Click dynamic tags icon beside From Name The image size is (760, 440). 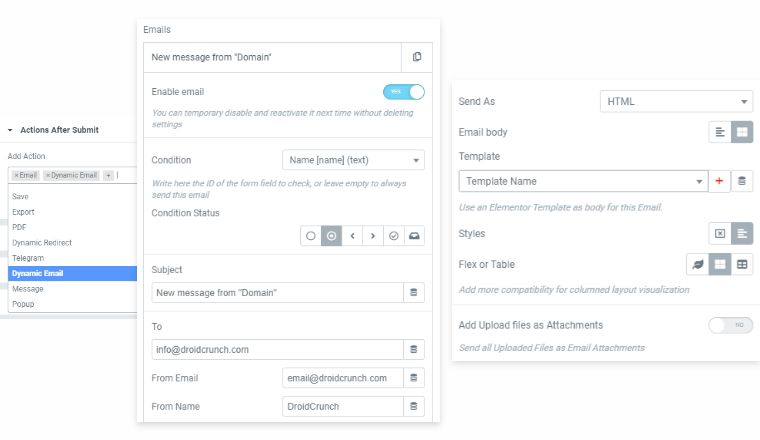[x=414, y=406]
